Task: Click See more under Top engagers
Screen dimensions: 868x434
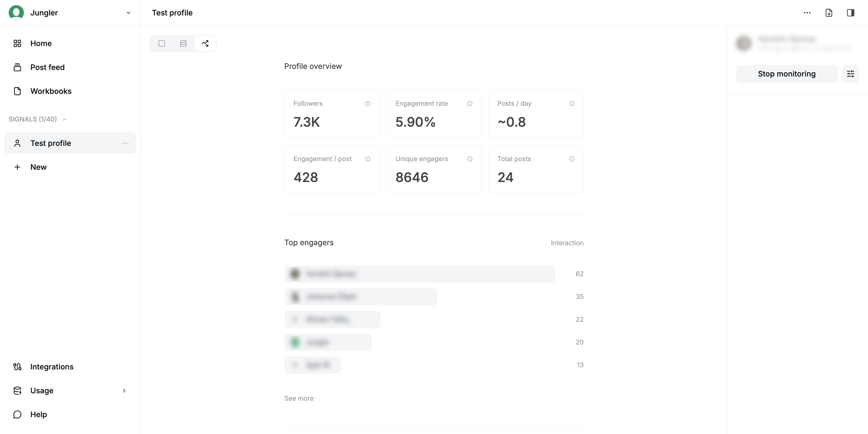Action: coord(299,398)
